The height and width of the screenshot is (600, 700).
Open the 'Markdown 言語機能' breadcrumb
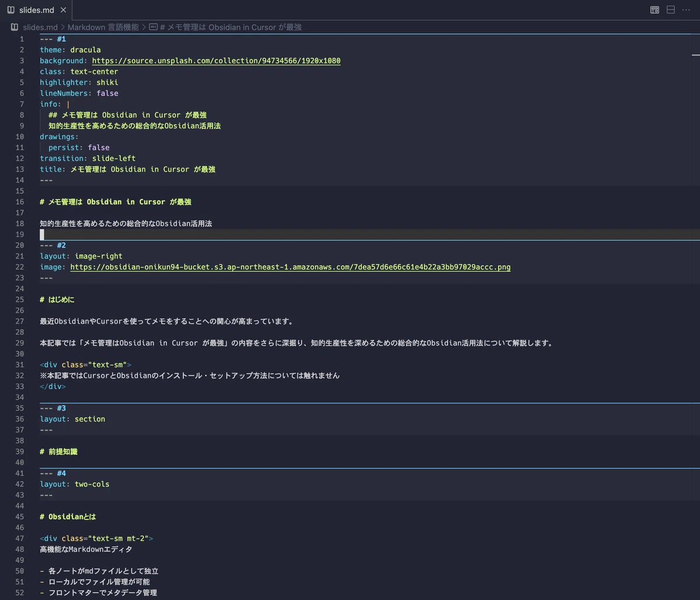coord(103,27)
